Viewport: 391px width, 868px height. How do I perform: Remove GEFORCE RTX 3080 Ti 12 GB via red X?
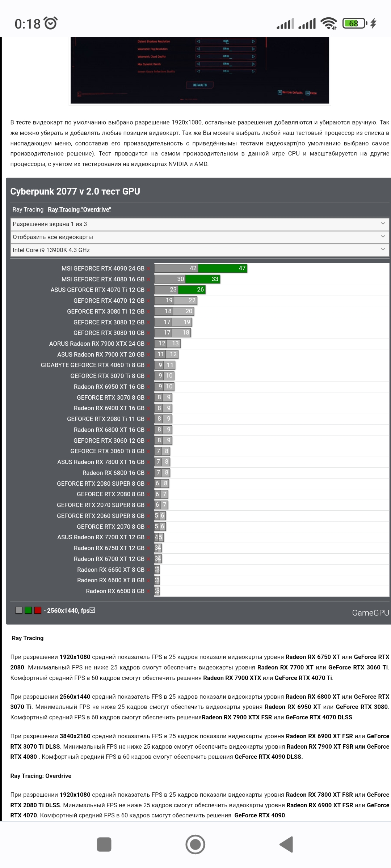tap(148, 312)
